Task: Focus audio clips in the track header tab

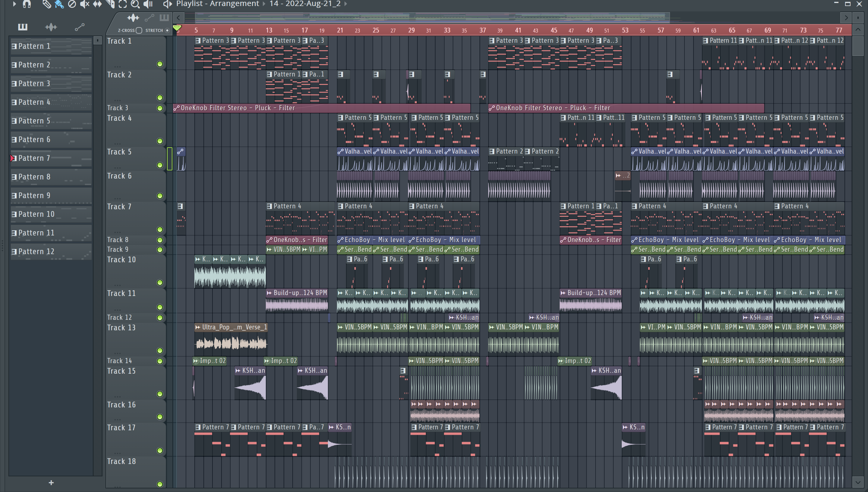Action: pyautogui.click(x=133, y=17)
